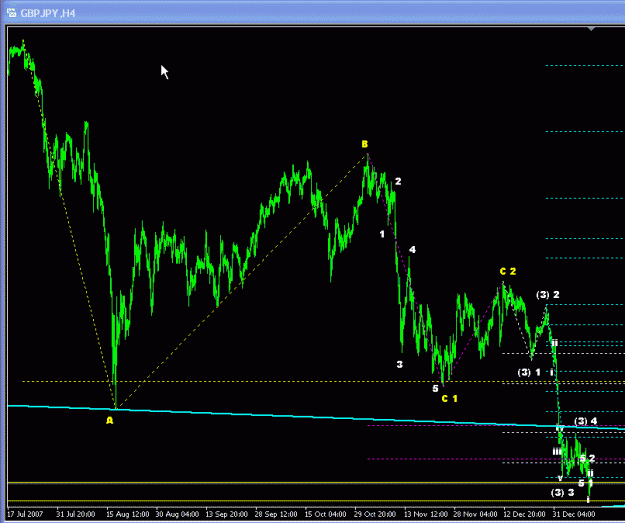The width and height of the screenshot is (625, 523).
Task: Click the grey chart shift triangle marker
Action: 591,29
